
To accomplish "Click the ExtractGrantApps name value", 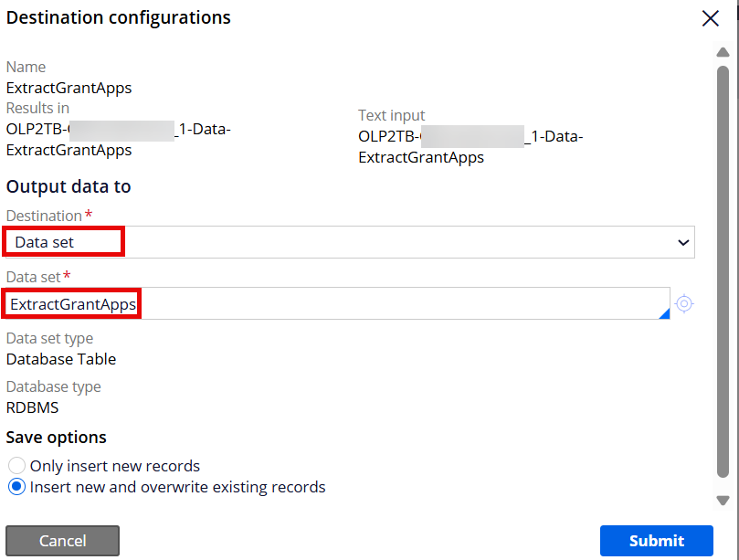I will point(69,88).
